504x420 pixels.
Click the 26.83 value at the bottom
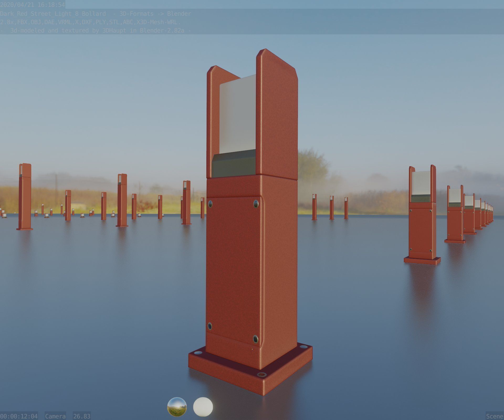82,416
